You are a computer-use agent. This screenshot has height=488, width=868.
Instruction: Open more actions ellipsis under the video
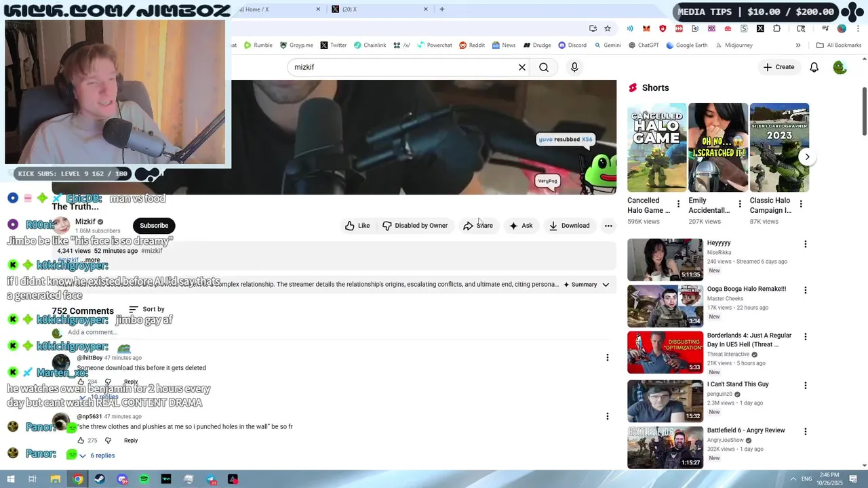pos(608,226)
